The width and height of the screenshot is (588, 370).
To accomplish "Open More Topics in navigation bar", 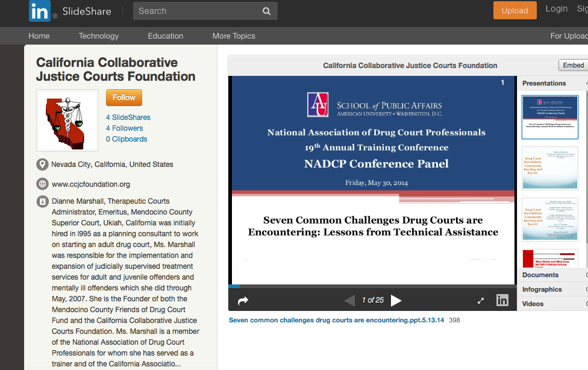I will [234, 36].
